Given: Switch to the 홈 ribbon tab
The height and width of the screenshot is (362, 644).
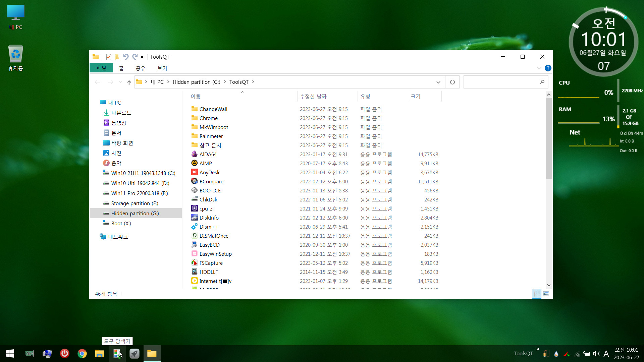Looking at the screenshot, I should pyautogui.click(x=121, y=68).
